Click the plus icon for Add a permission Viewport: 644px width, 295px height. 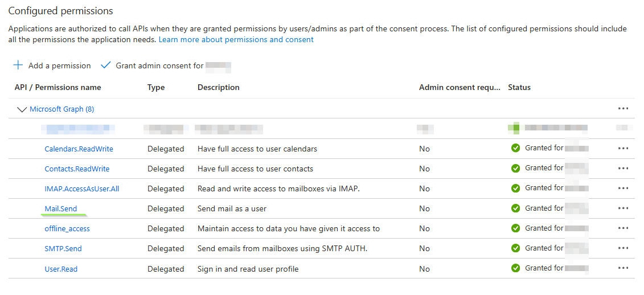18,65
